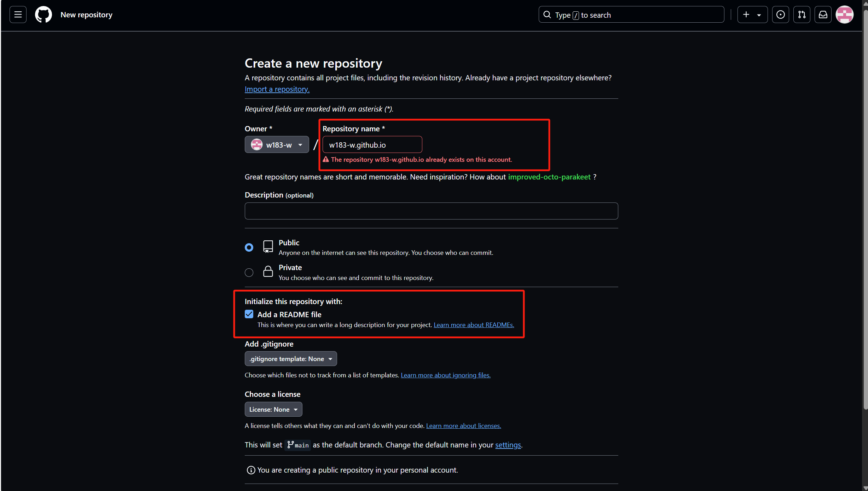Focus the Type / to search field
Screen dimensions: 868x491
631,15
